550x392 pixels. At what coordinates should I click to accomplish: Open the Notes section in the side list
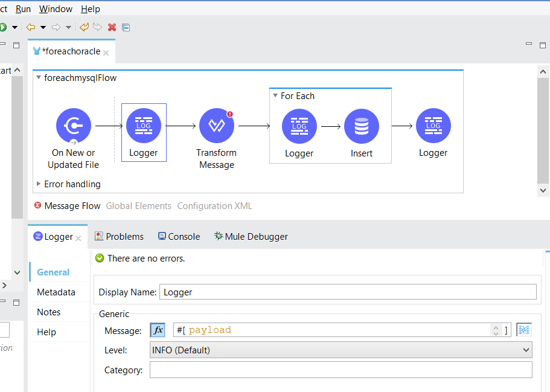pyautogui.click(x=49, y=312)
